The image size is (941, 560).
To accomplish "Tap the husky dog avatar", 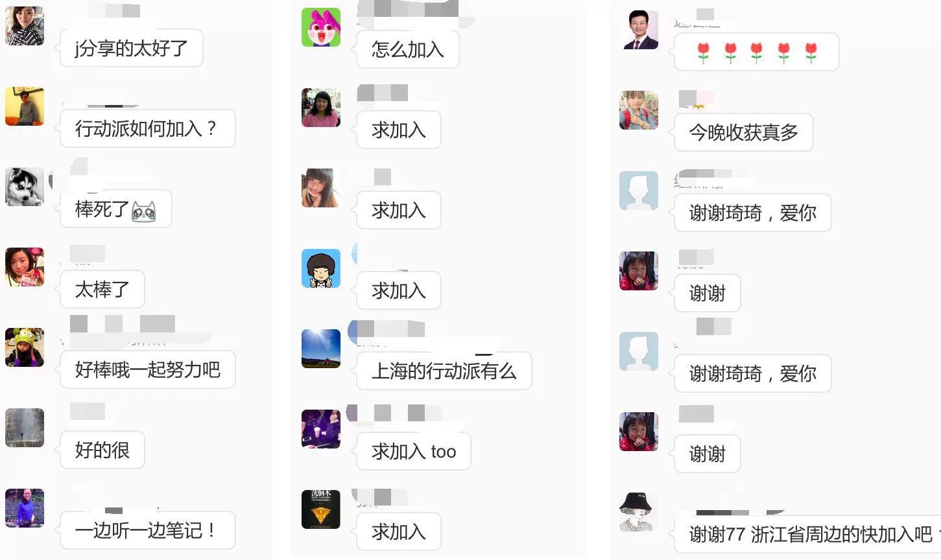I will click(x=25, y=187).
